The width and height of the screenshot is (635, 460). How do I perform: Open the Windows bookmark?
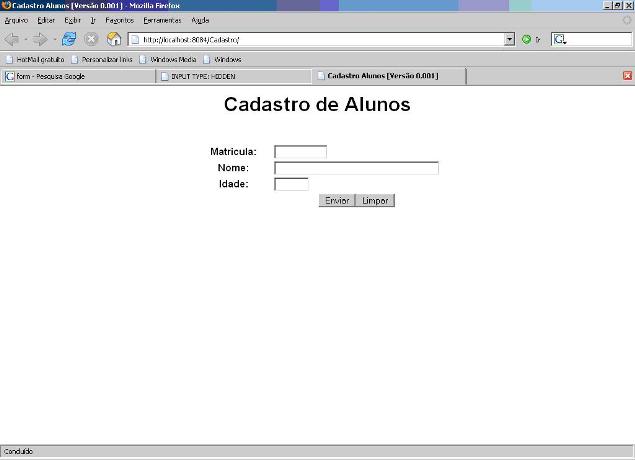tap(222, 60)
